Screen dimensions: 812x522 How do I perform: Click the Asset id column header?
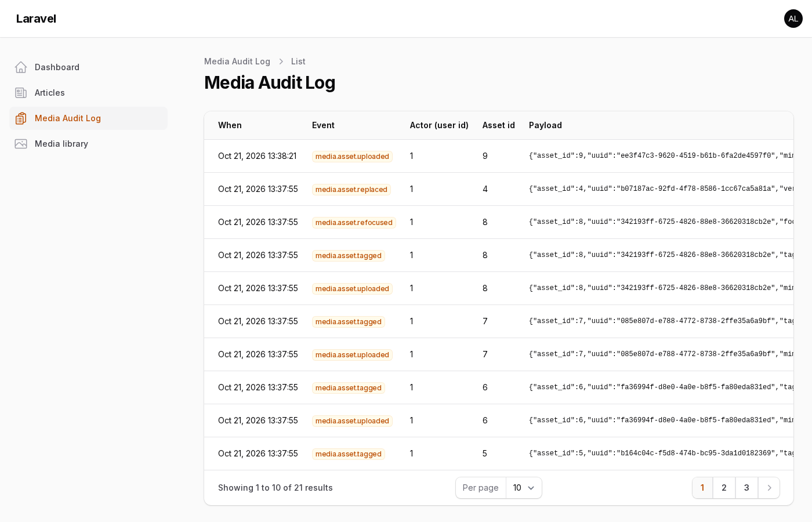499,125
